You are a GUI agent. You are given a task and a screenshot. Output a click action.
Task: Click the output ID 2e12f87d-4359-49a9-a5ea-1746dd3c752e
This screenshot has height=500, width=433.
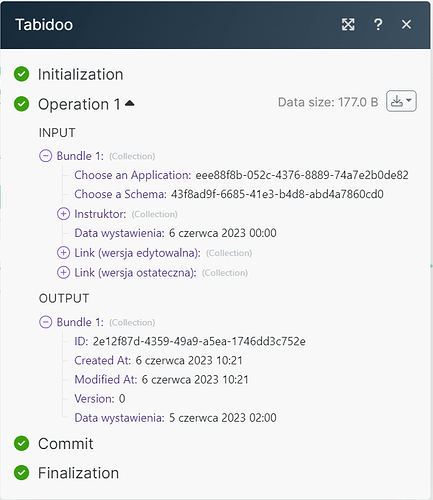point(199,341)
